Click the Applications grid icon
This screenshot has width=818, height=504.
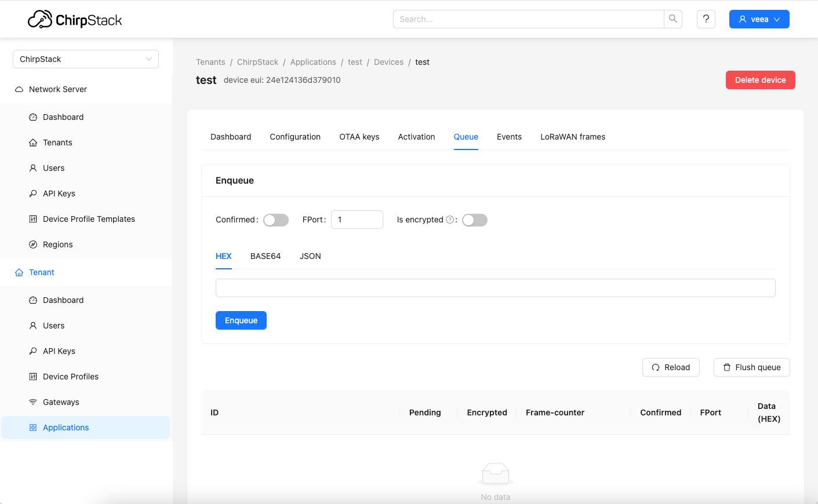(33, 428)
